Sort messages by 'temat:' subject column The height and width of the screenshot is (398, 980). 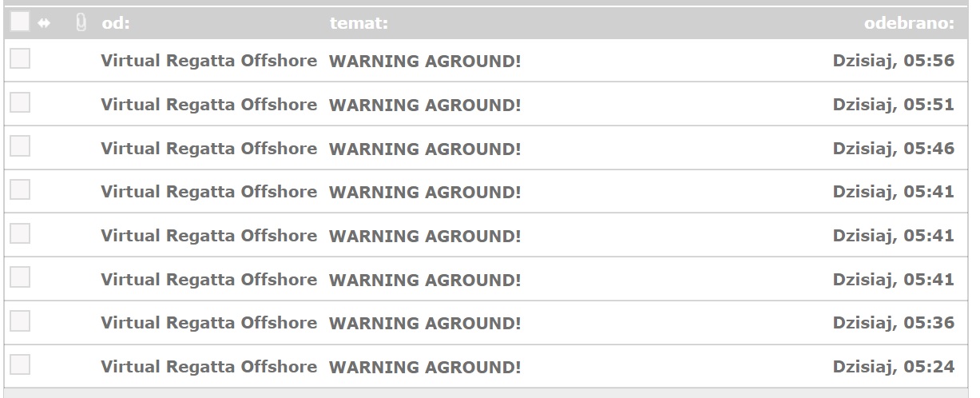pos(359,24)
